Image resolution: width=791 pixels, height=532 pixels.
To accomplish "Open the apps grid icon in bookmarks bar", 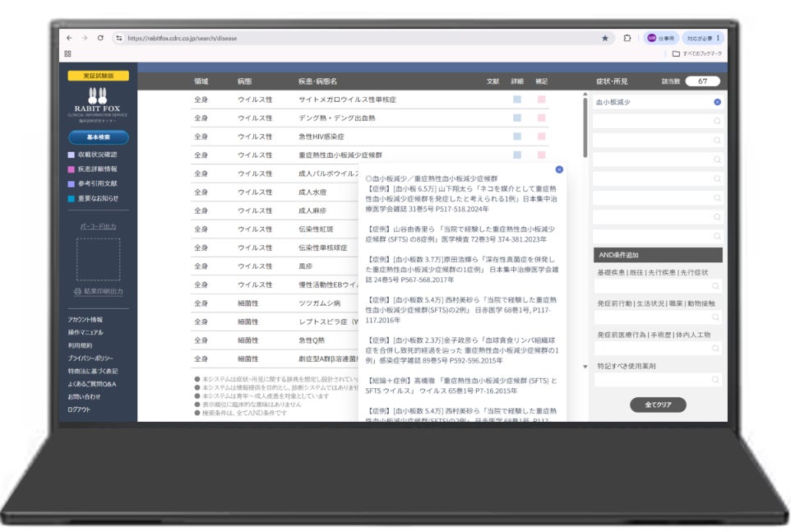I will 67,53.
